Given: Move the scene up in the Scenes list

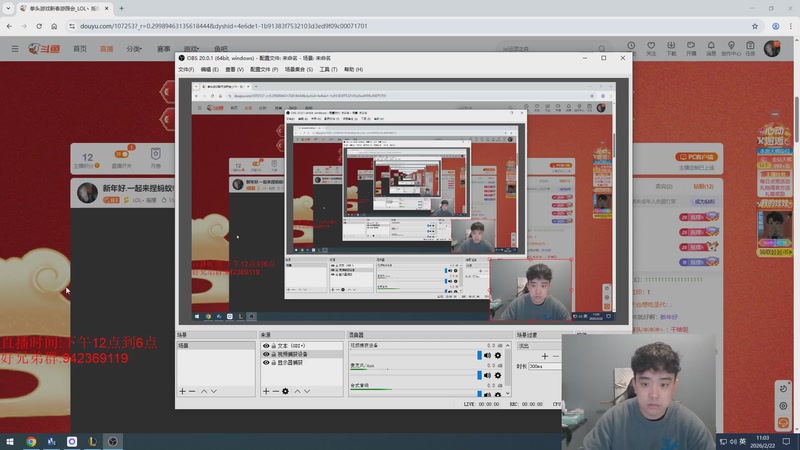Looking at the screenshot, I should [204, 391].
